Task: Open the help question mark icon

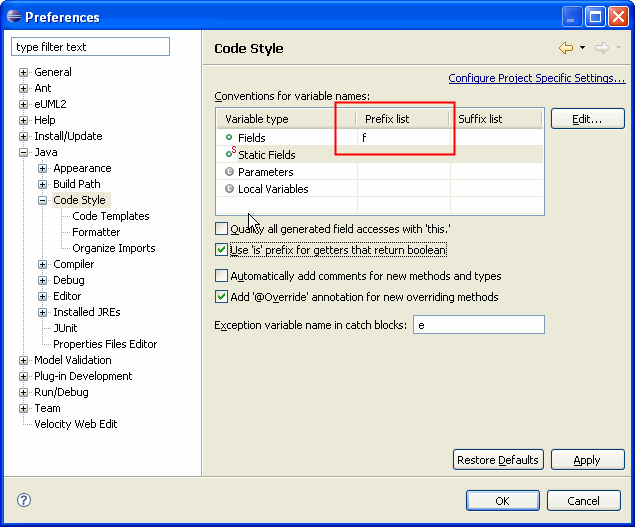Action: pos(24,500)
